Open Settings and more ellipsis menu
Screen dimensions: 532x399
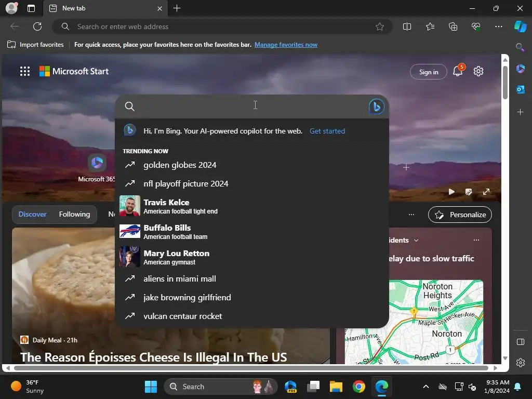tap(498, 26)
